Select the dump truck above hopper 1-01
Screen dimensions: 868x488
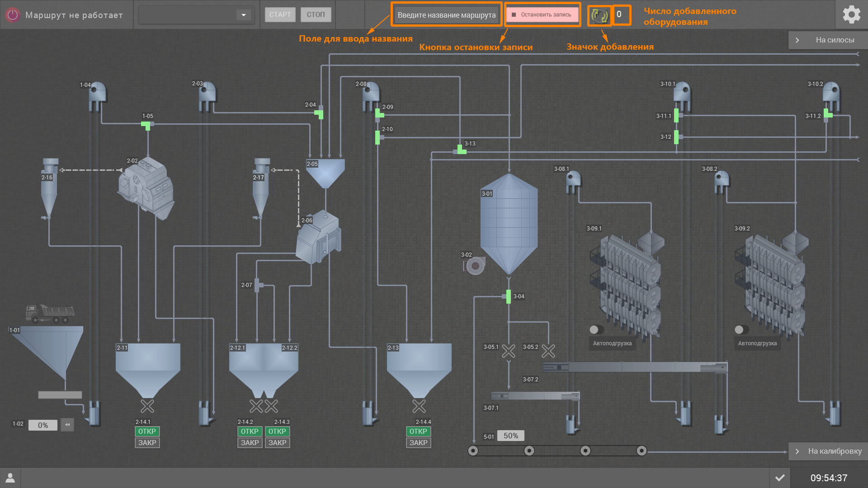tap(50, 313)
